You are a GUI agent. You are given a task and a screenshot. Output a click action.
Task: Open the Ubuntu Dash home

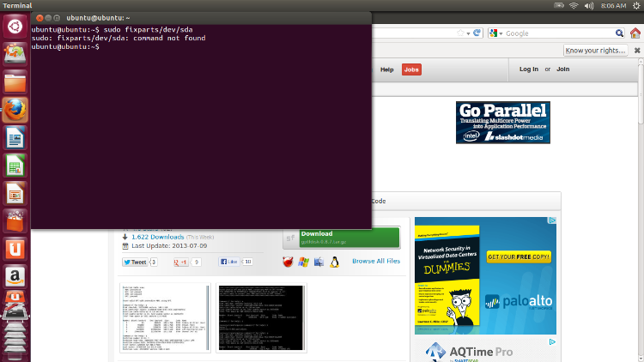click(15, 27)
